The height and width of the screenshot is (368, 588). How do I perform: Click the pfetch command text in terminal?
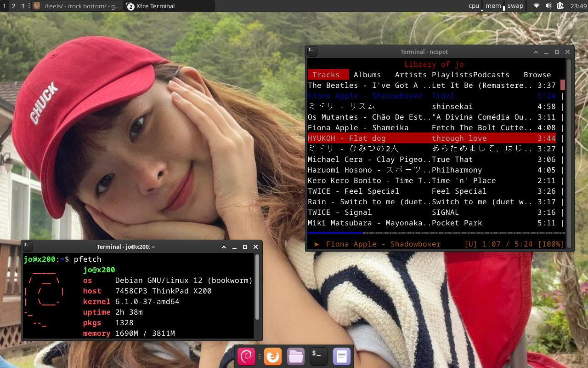[x=87, y=259]
